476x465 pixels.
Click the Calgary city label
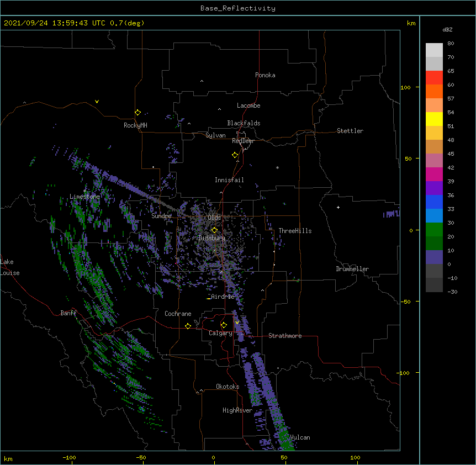(x=220, y=333)
